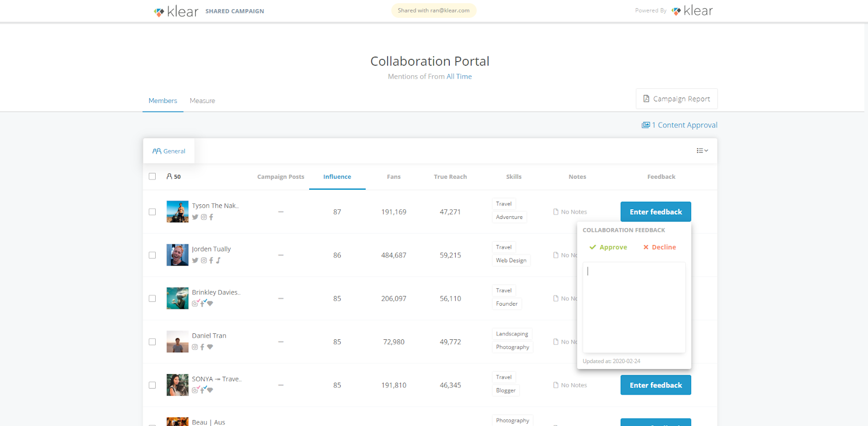Open the 1 Content Approval link
This screenshot has height=426, width=868.
point(679,125)
